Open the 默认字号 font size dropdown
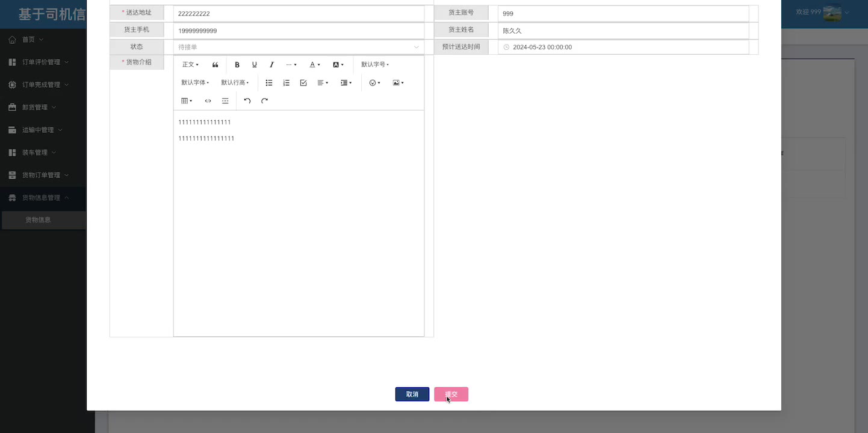Viewport: 868px width, 433px height. (x=375, y=64)
